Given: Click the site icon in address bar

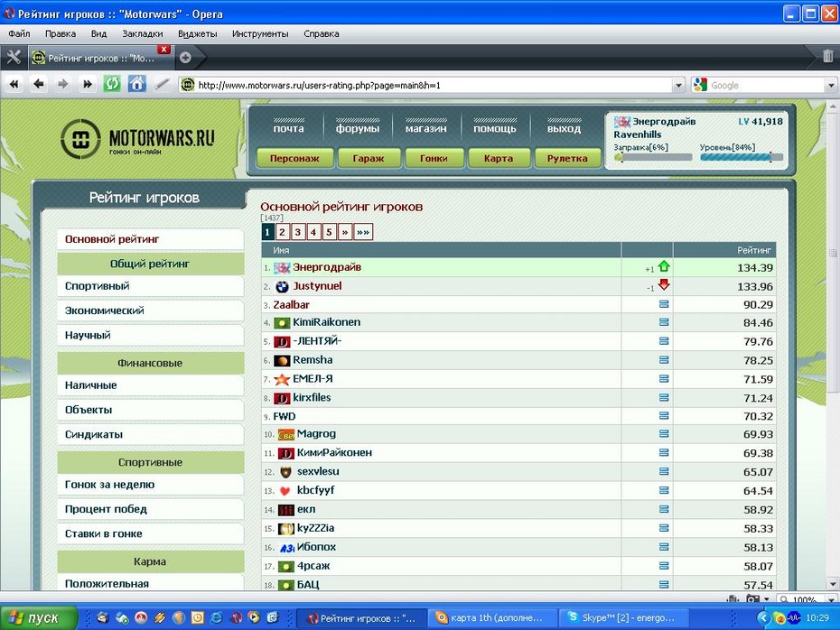Looking at the screenshot, I should 188,85.
